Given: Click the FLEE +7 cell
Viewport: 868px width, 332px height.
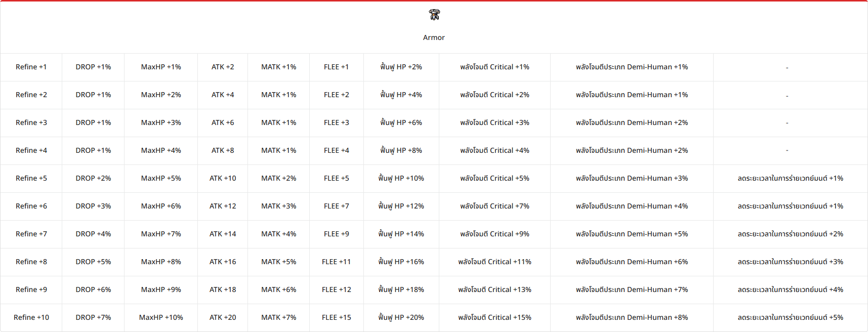Looking at the screenshot, I should [336, 206].
